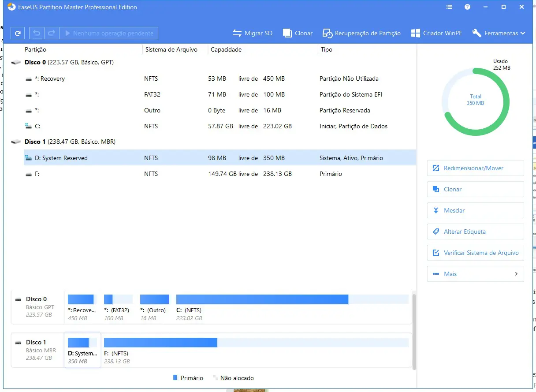Launch Criador WinPE

(436, 33)
